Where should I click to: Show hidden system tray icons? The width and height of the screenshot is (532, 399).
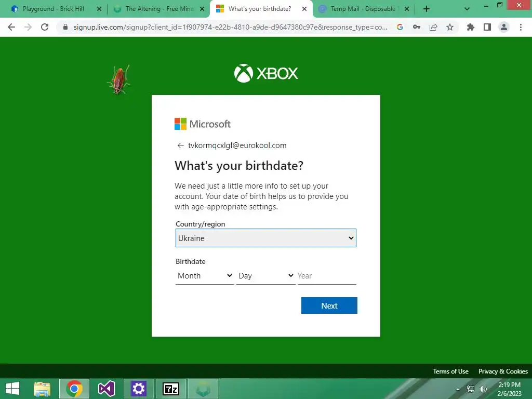[458, 389]
